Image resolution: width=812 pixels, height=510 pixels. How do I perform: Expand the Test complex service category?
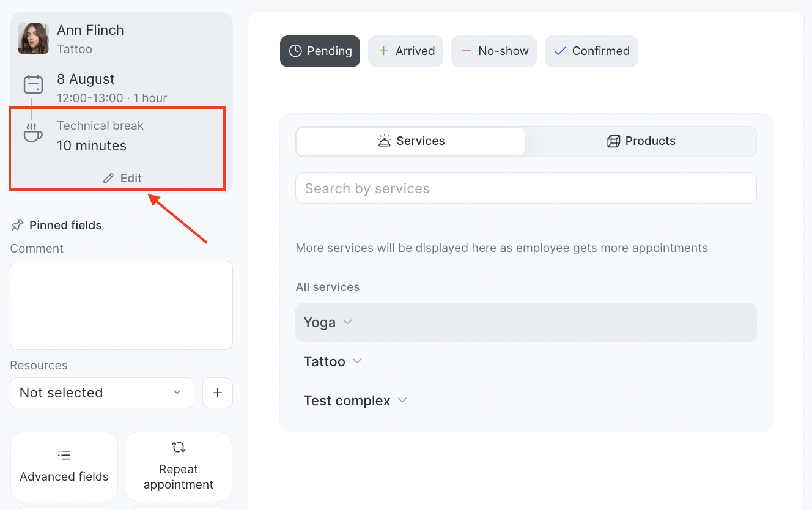point(355,401)
